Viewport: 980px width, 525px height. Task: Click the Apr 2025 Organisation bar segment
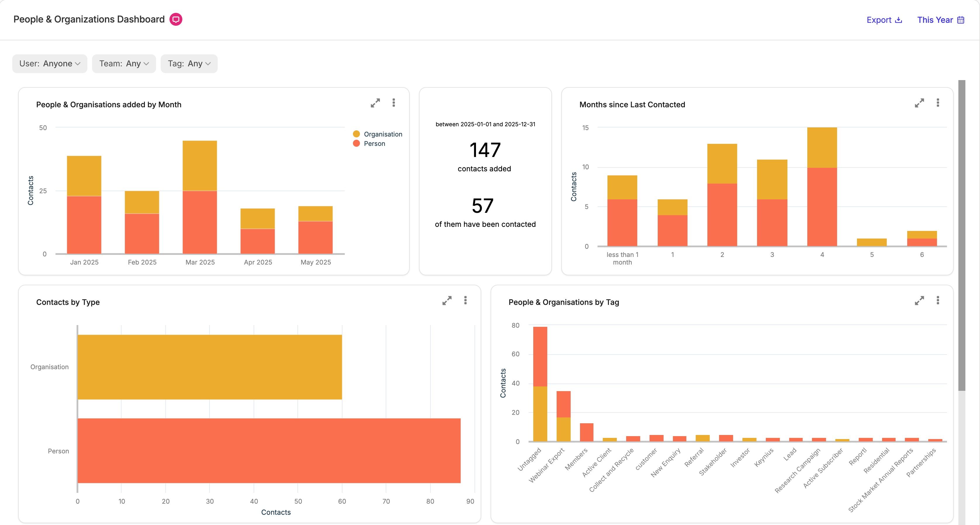[x=257, y=219]
